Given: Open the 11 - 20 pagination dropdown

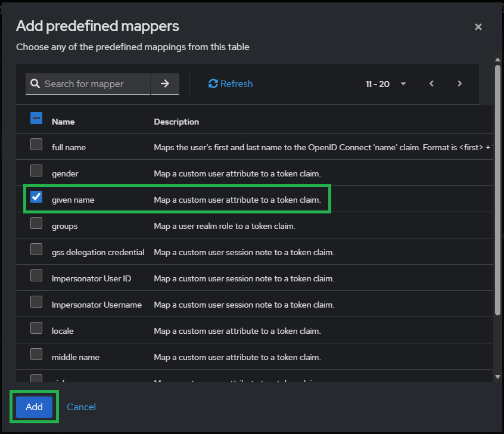Looking at the screenshot, I should tap(385, 84).
